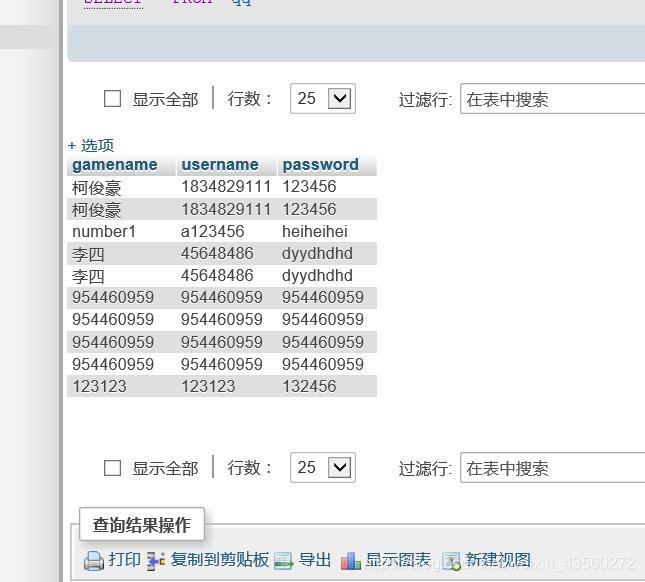Select the a123456 username cell
The height and width of the screenshot is (582, 645).
[x=227, y=232]
